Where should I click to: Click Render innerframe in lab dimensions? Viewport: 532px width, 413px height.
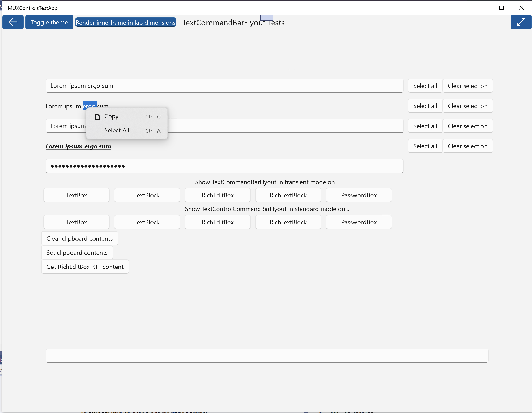click(126, 22)
